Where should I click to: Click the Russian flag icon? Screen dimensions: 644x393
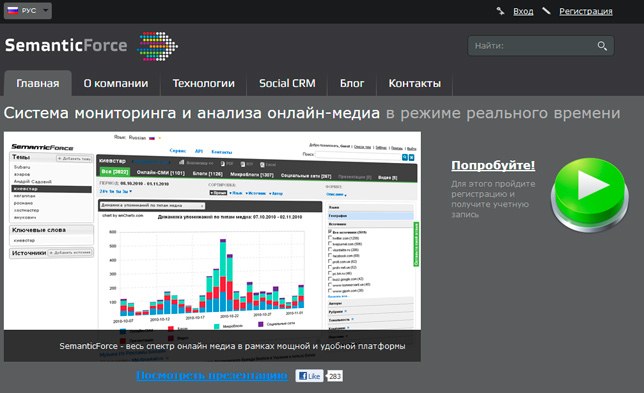pos(13,10)
